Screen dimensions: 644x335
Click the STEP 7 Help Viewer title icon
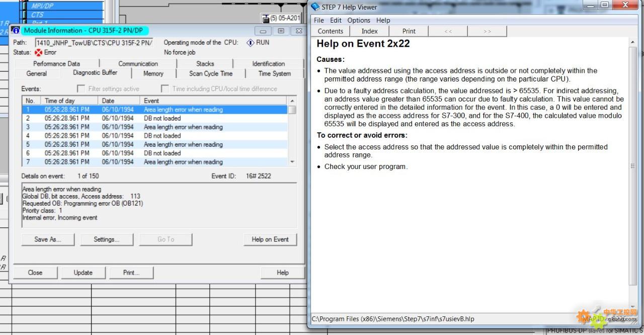coord(315,7)
